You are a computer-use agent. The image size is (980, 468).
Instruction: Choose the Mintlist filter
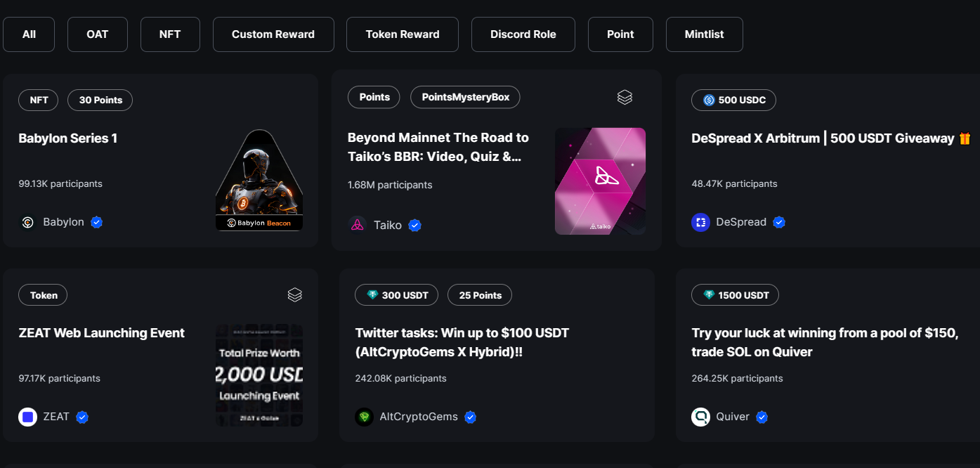(704, 34)
